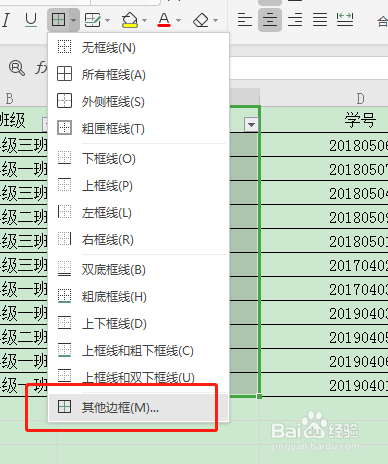388x464 pixels.
Task: Apply 右框线(R) right border
Action: [139, 240]
